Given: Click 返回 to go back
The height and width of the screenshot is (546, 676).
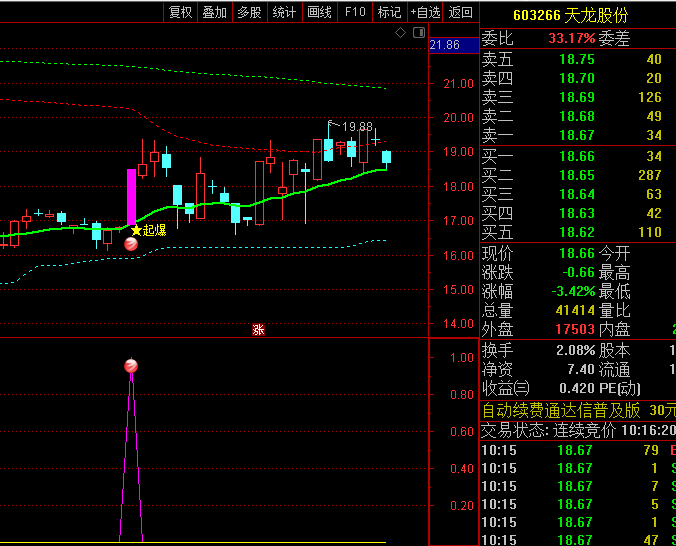Looking at the screenshot, I should tap(460, 12).
